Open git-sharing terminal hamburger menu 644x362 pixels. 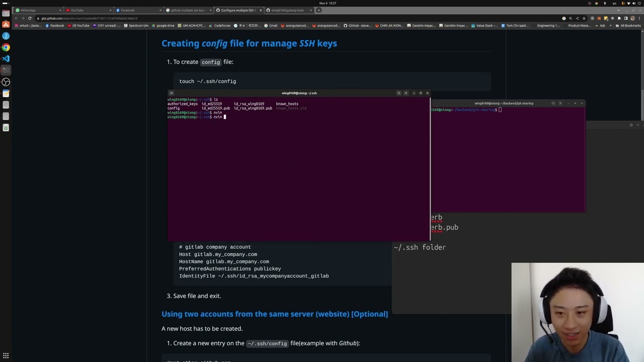560,103
